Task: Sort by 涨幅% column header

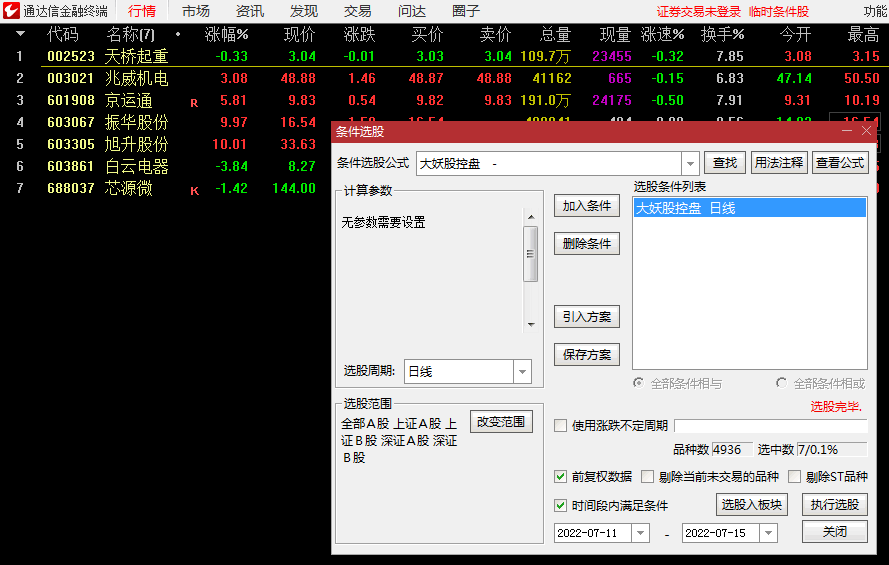Action: [226, 35]
